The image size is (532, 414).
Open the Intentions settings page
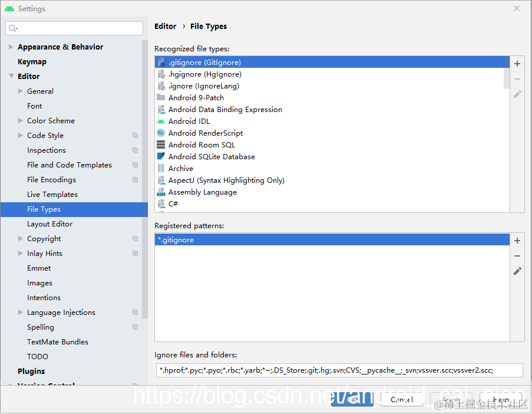pyautogui.click(x=44, y=297)
